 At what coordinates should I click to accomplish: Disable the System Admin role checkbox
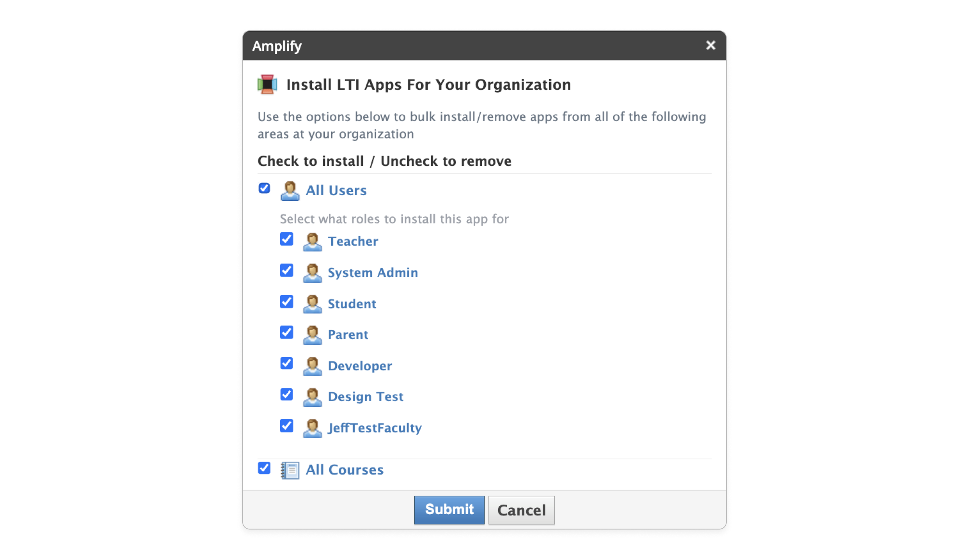pyautogui.click(x=286, y=271)
